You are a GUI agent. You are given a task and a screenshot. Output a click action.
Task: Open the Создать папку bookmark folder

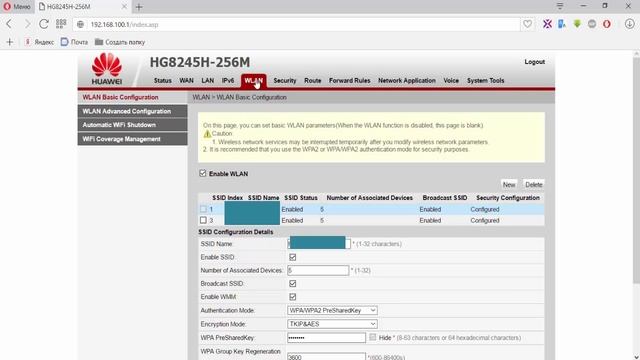[120, 42]
